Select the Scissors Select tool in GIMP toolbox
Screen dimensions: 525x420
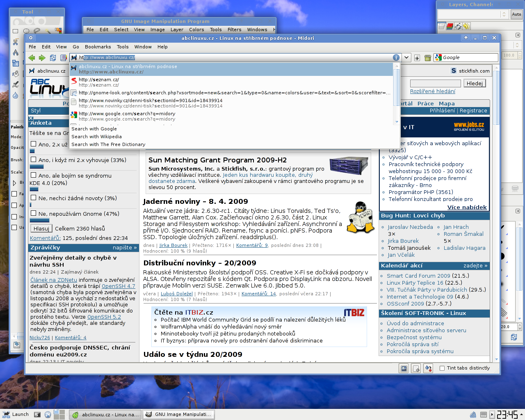click(x=15, y=41)
